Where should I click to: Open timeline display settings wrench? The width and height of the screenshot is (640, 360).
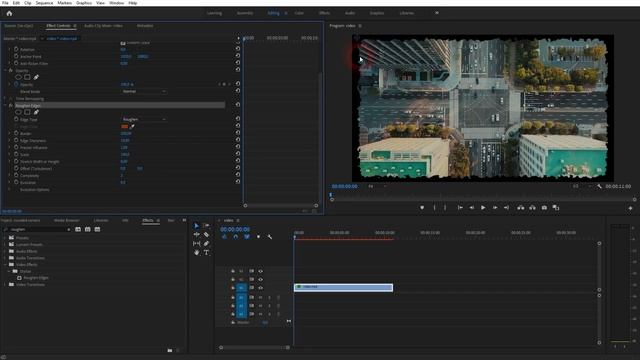[x=269, y=237]
